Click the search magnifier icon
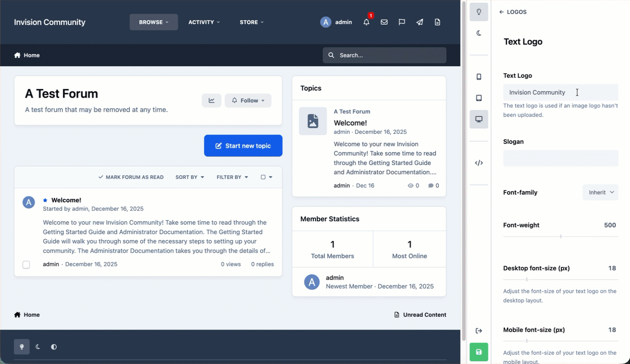This screenshot has height=364, width=630. 331,55
